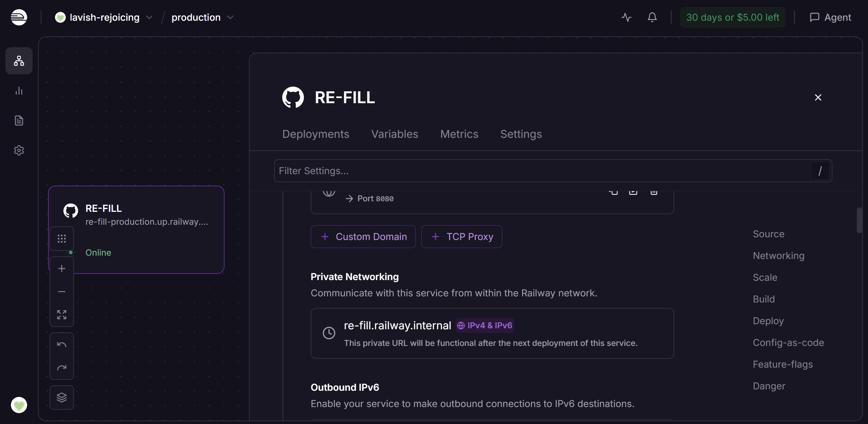The image size is (868, 424).
Task: Click the Private Networking heading
Action: (355, 277)
